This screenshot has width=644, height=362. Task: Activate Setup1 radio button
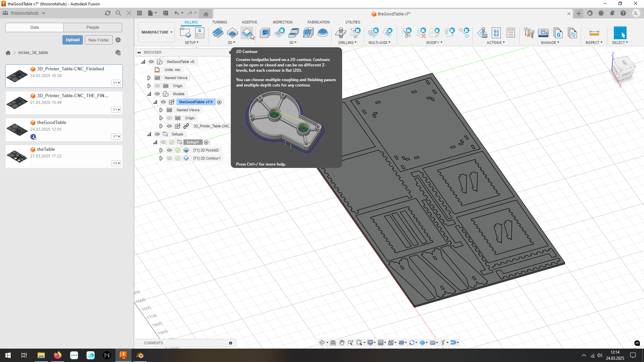206,142
